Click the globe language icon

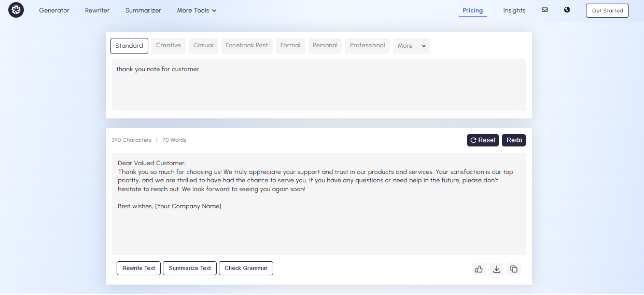click(567, 10)
